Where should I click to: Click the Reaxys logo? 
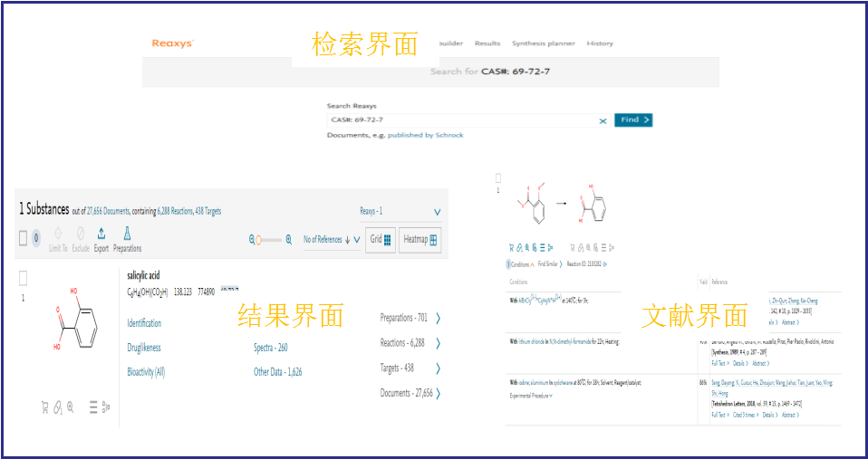coord(173,43)
